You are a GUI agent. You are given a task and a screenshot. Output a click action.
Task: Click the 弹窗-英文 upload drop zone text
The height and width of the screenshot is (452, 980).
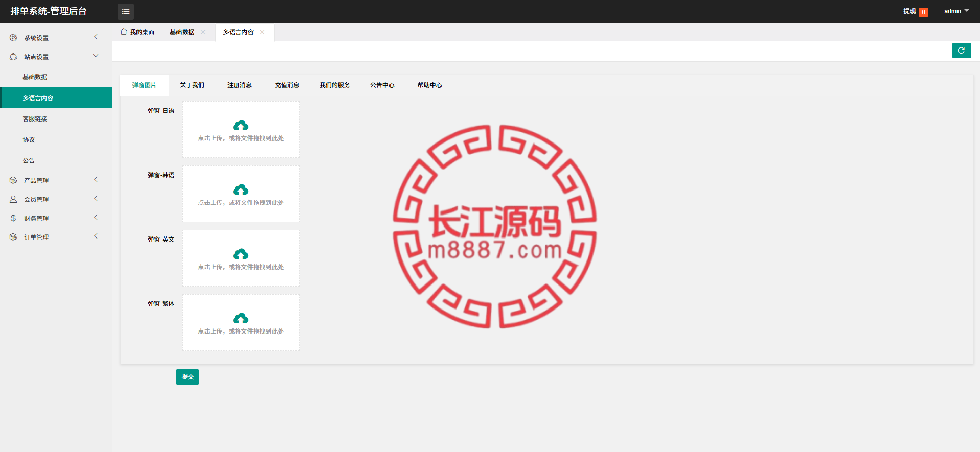pos(241,267)
